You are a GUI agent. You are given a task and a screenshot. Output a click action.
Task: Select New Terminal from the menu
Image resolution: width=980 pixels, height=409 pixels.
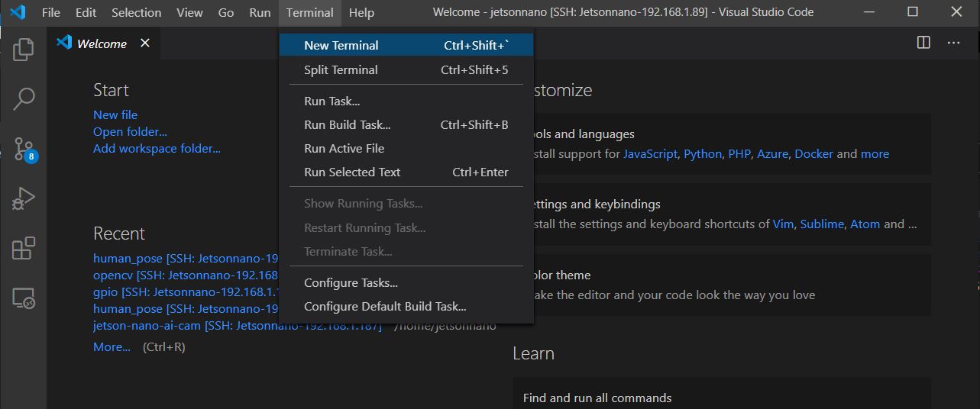point(406,45)
